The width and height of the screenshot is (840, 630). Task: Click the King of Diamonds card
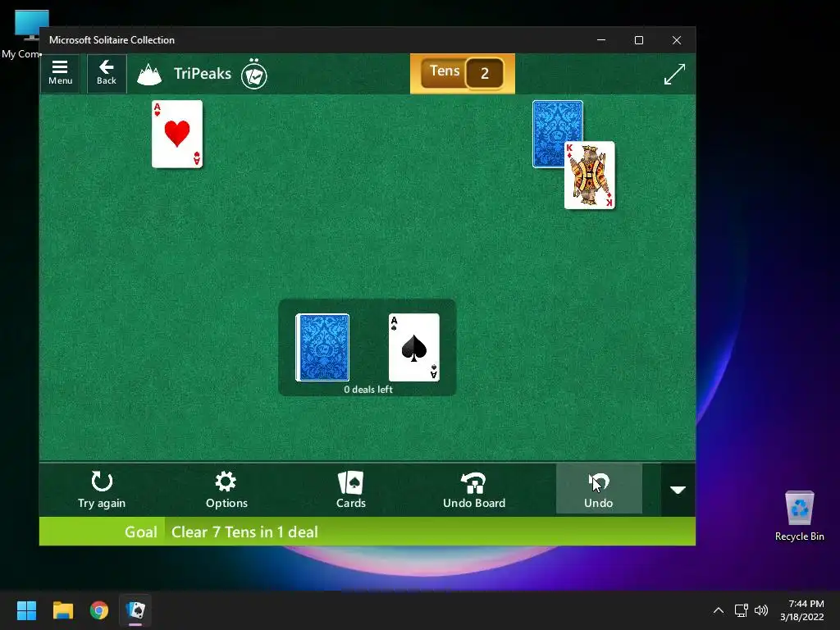pyautogui.click(x=590, y=176)
